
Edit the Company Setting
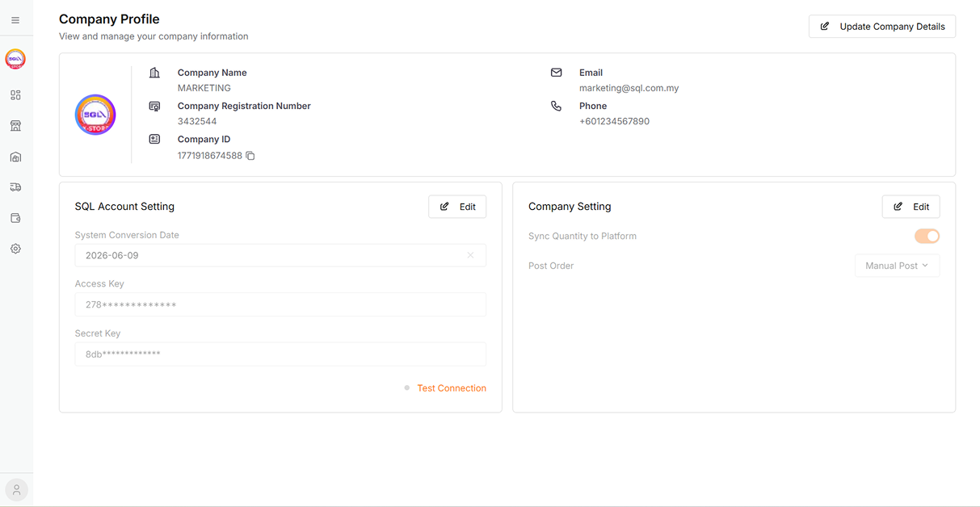911,207
